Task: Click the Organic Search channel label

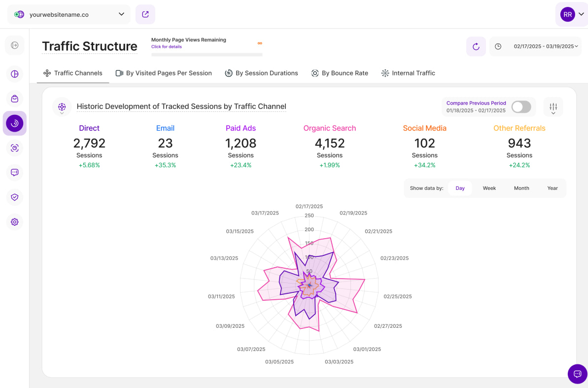Action: (329, 128)
